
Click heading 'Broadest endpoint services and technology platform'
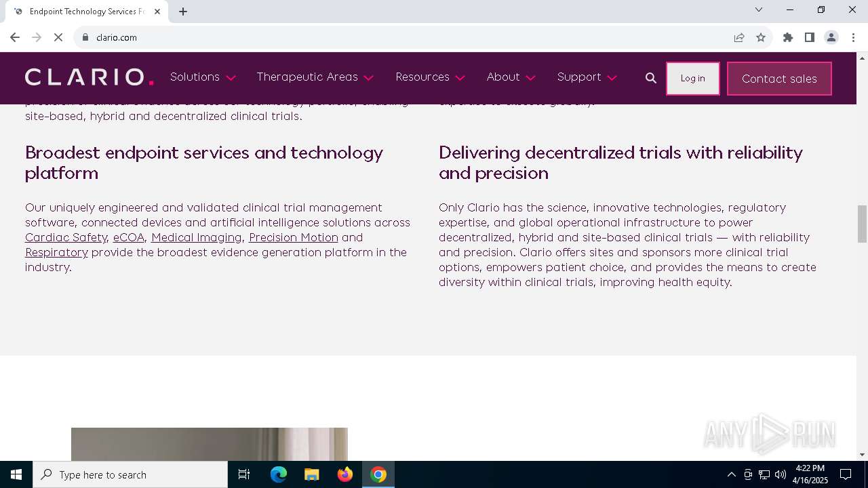(x=204, y=163)
